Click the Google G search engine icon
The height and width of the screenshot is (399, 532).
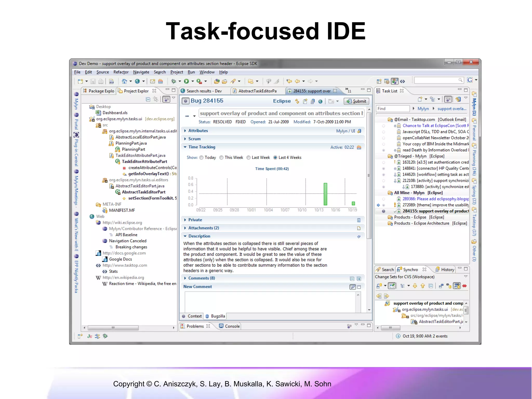[x=470, y=80]
